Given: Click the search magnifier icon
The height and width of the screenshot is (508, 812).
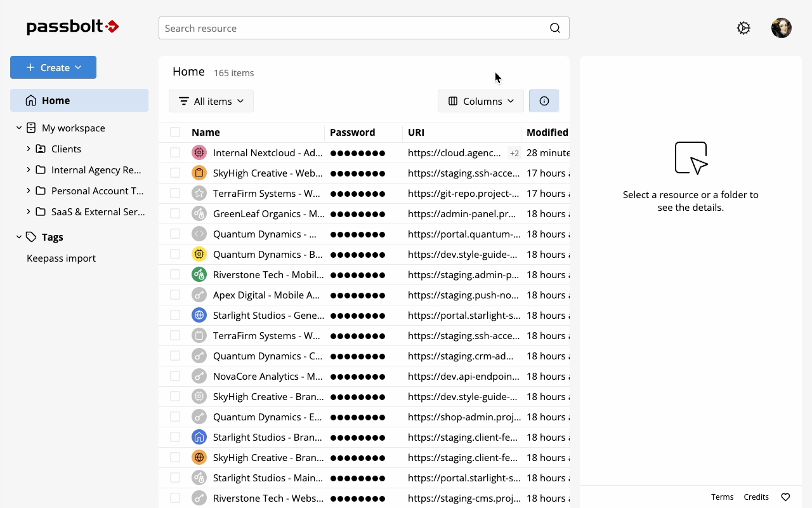Looking at the screenshot, I should (555, 28).
